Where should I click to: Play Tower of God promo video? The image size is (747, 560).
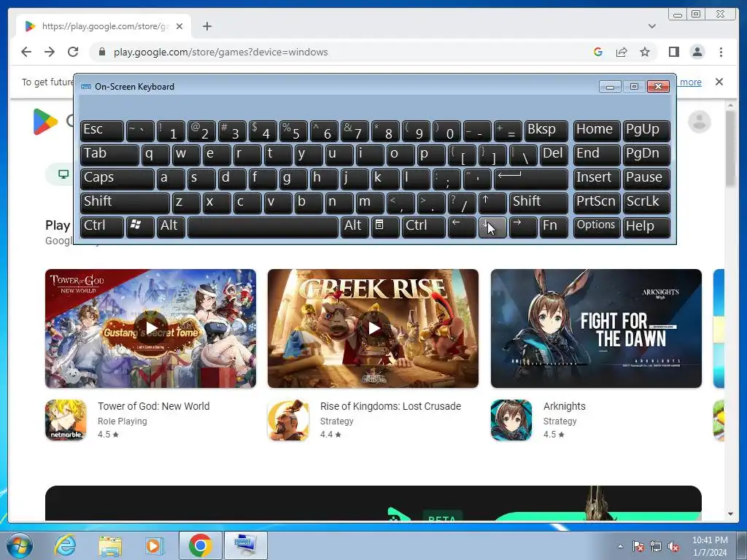(151, 327)
